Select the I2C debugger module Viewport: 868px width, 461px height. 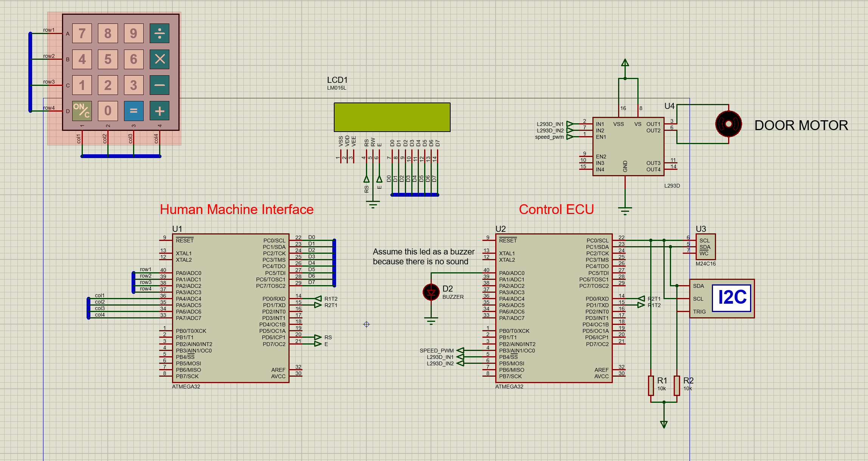click(722, 299)
